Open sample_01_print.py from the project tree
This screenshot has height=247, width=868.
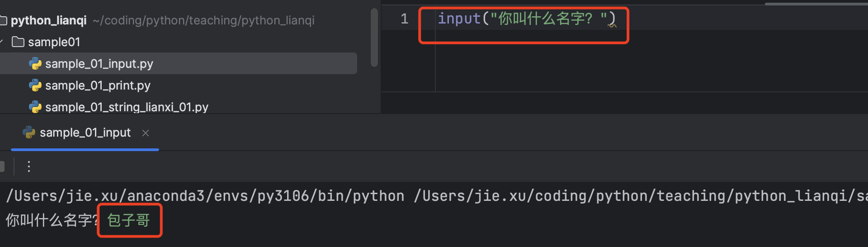pos(98,85)
